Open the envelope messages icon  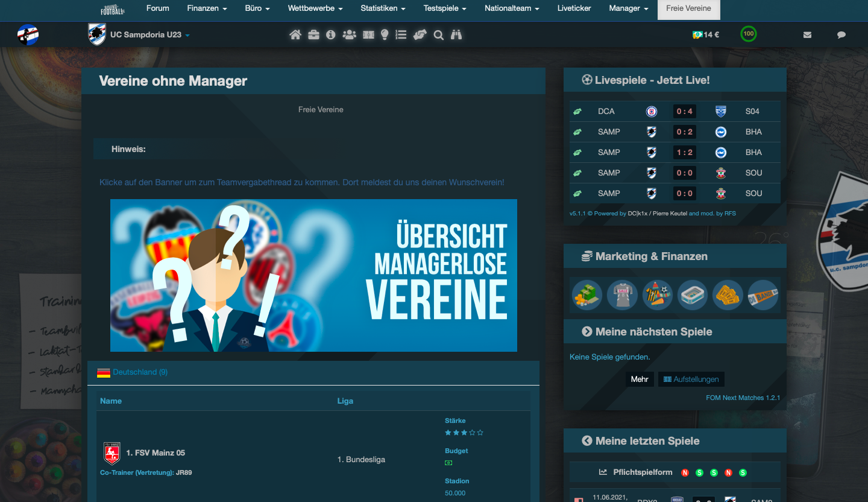(807, 35)
